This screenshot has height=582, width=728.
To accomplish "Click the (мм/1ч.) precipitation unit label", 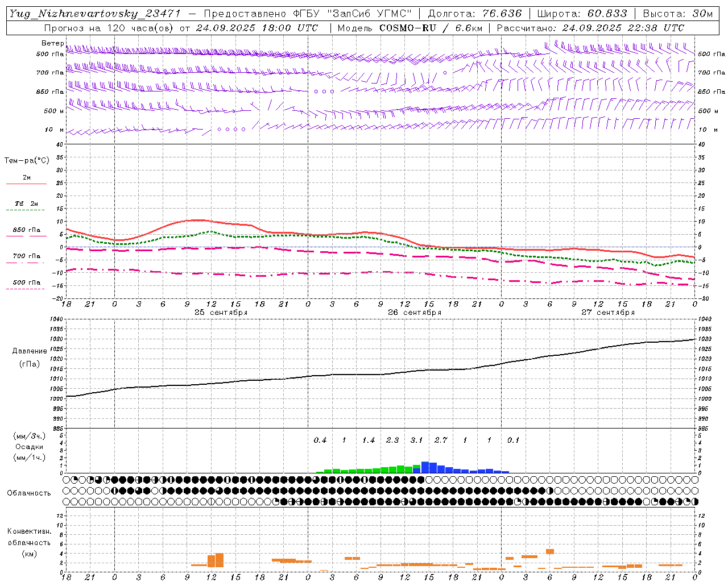I will 30,458.
